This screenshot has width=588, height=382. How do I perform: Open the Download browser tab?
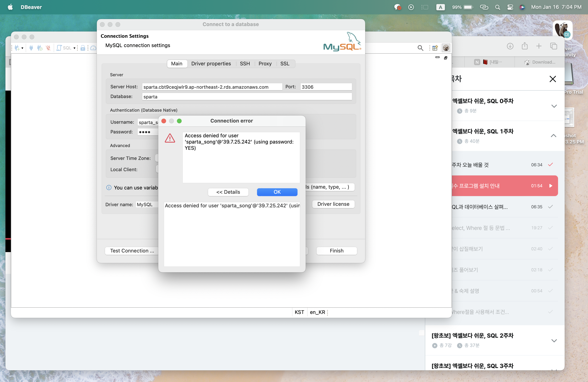[540, 62]
